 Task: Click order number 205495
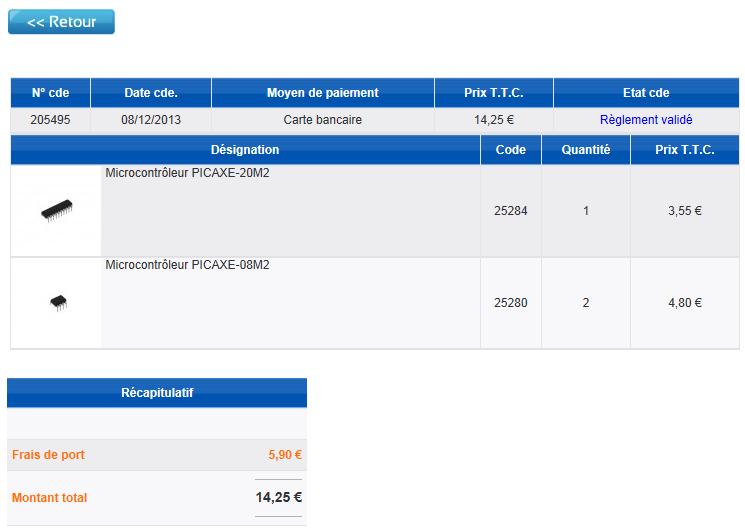pos(50,120)
